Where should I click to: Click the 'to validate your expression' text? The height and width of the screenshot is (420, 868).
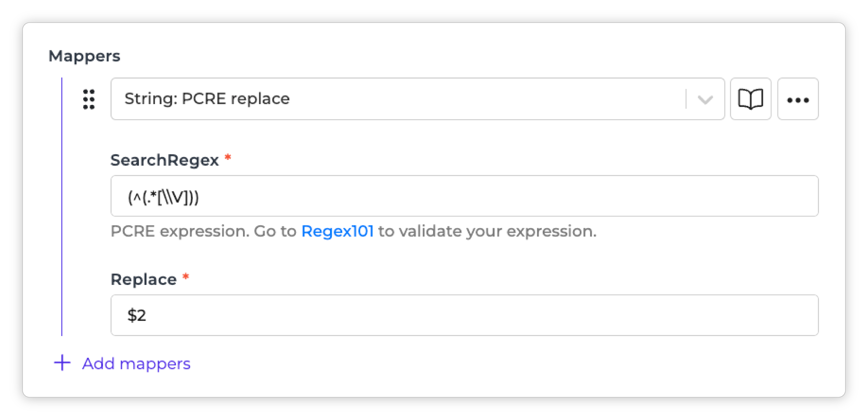[487, 231]
